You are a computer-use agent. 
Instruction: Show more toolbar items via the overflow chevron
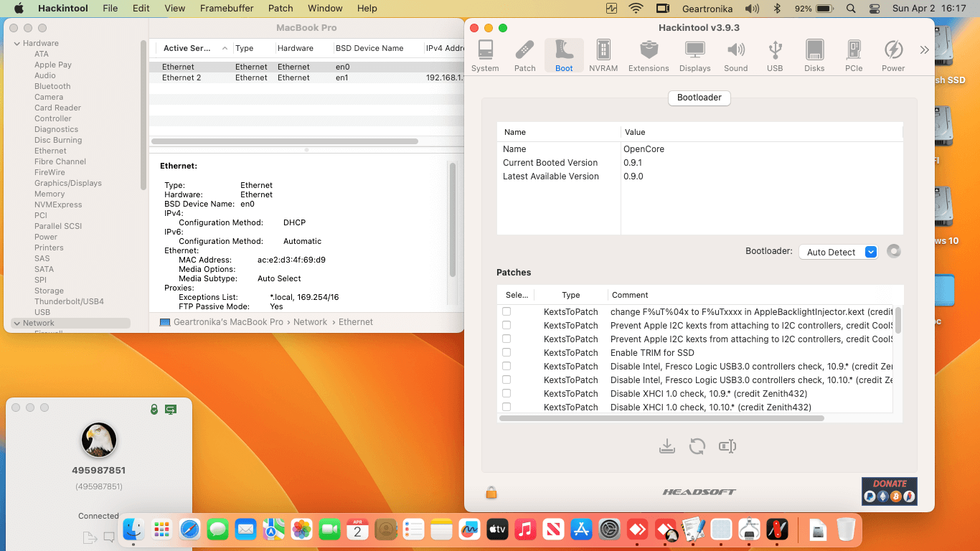(924, 50)
